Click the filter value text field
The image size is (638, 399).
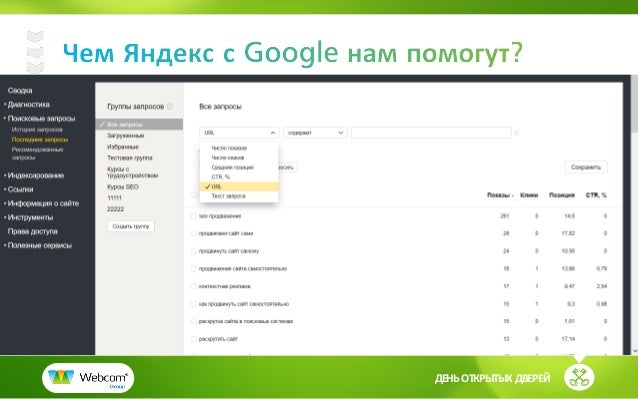431,133
